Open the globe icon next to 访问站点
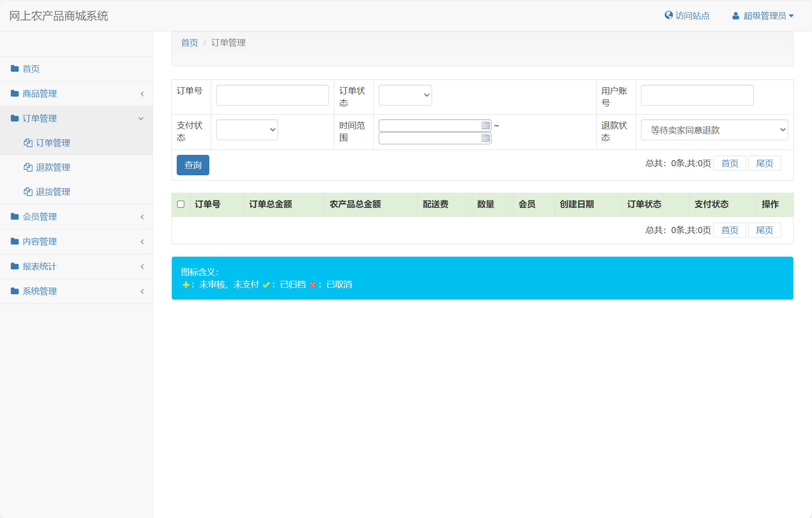Viewport: 812px width, 518px height. coord(668,15)
